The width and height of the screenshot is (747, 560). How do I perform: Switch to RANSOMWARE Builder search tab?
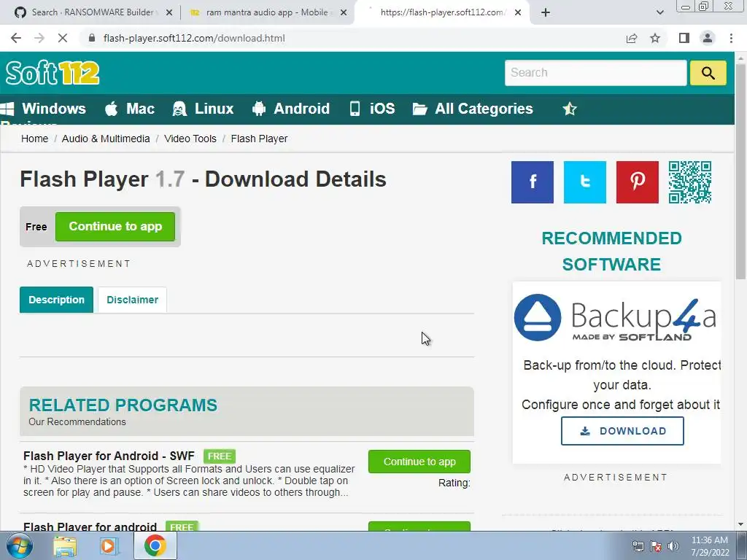93,12
